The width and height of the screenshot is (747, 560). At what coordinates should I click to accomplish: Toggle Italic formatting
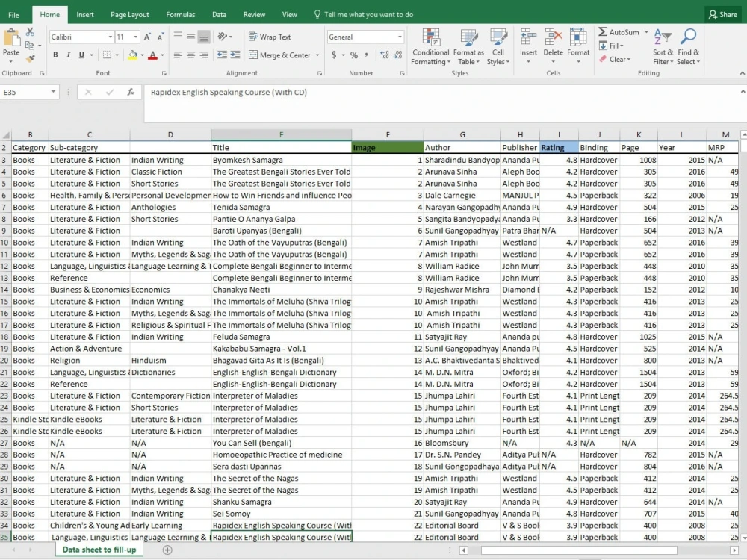(x=68, y=55)
